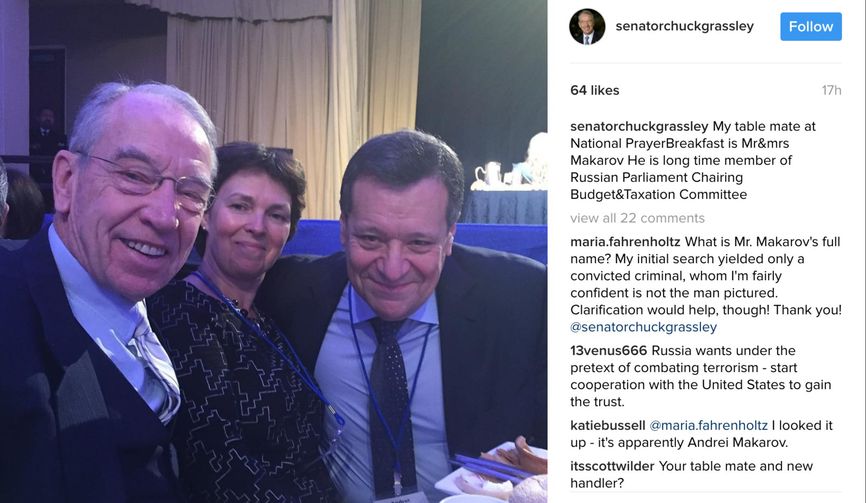The width and height of the screenshot is (866, 503).
Task: Open itsscottwilder commenter profile
Action: (x=612, y=466)
